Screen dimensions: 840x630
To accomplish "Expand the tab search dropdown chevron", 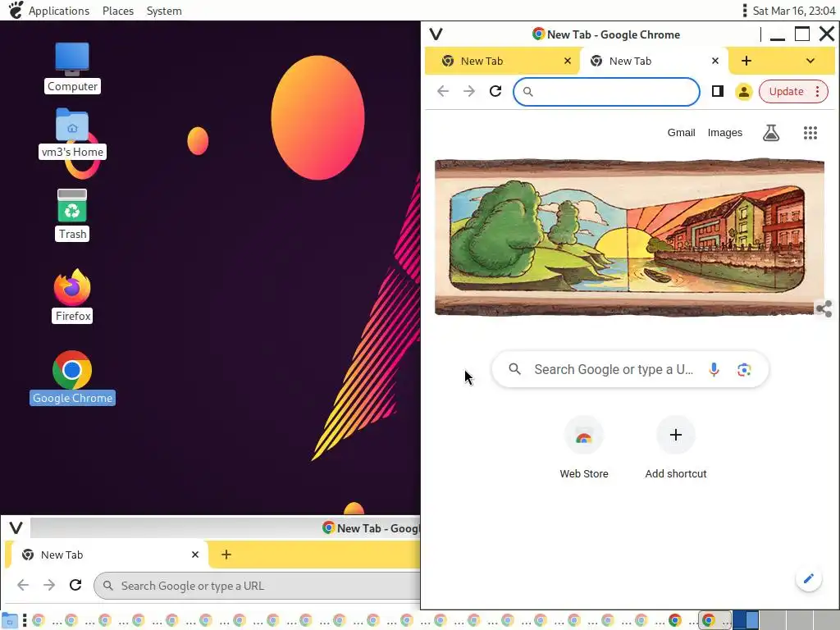I will click(810, 61).
